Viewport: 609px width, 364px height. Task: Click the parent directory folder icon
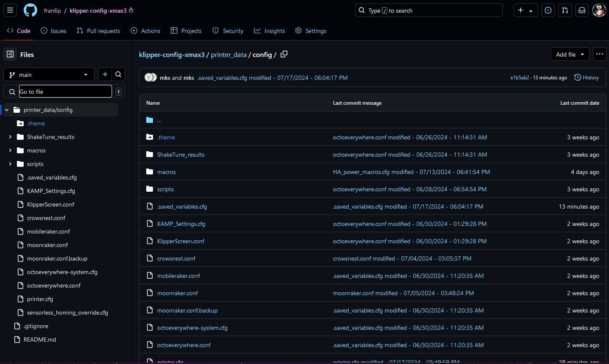150,120
